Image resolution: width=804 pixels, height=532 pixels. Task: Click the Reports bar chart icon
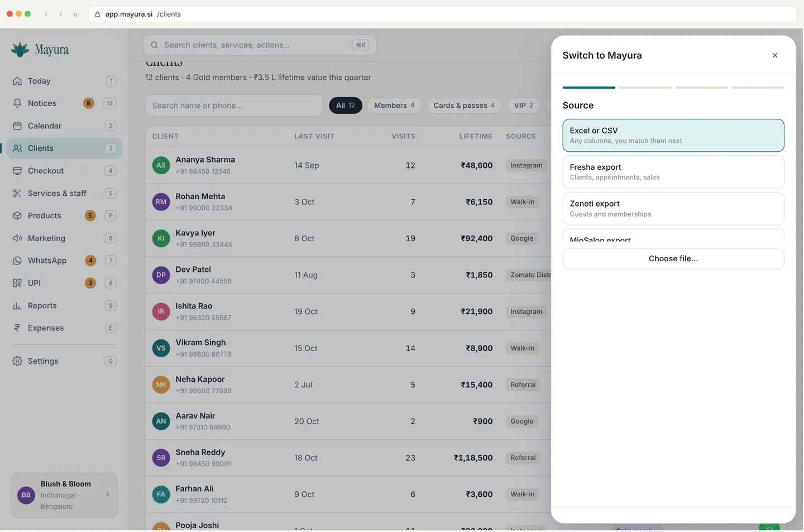pos(17,306)
